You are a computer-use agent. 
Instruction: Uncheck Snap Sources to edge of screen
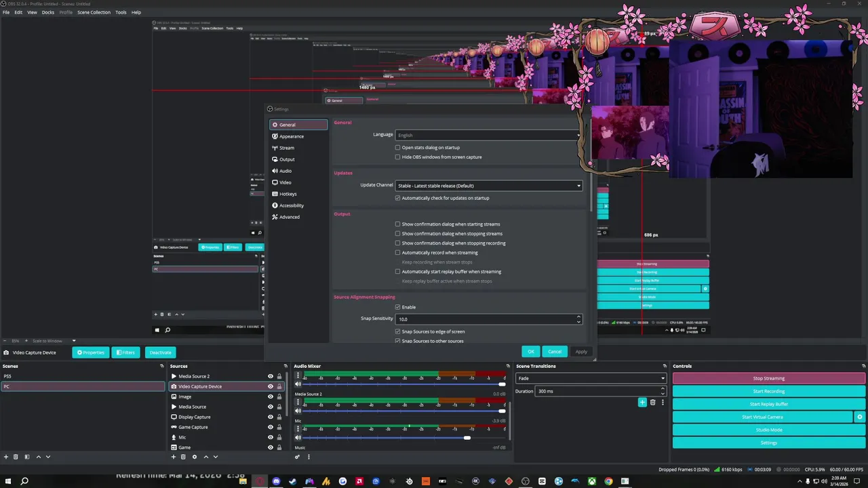pyautogui.click(x=397, y=331)
